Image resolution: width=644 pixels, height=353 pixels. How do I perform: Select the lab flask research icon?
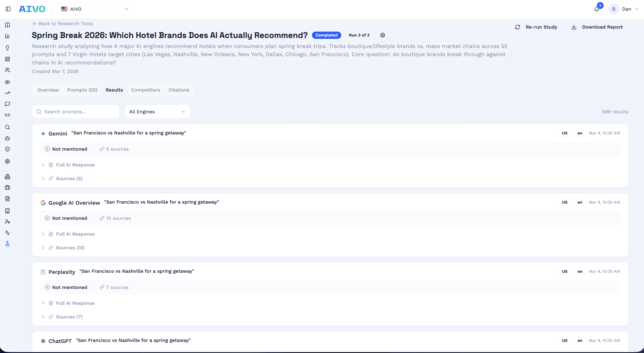[7, 244]
